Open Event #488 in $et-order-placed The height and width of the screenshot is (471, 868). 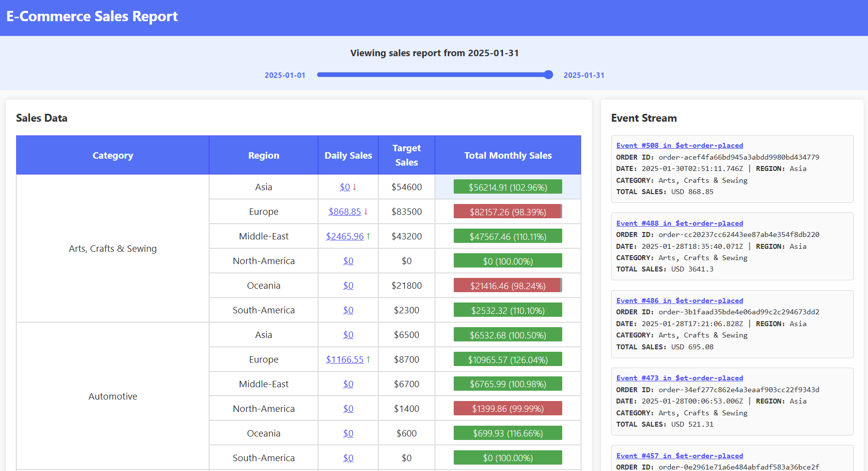tap(680, 223)
